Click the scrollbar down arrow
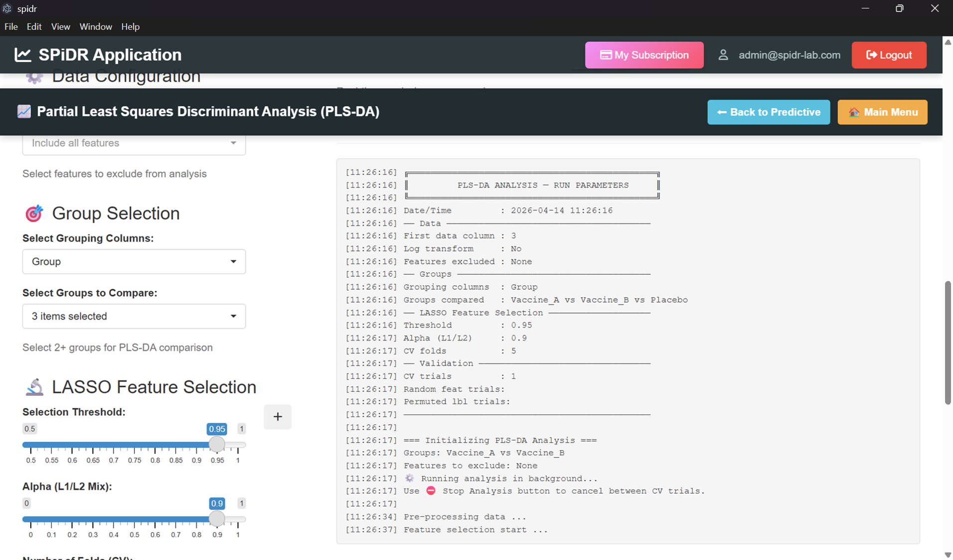The image size is (953, 560). click(948, 555)
